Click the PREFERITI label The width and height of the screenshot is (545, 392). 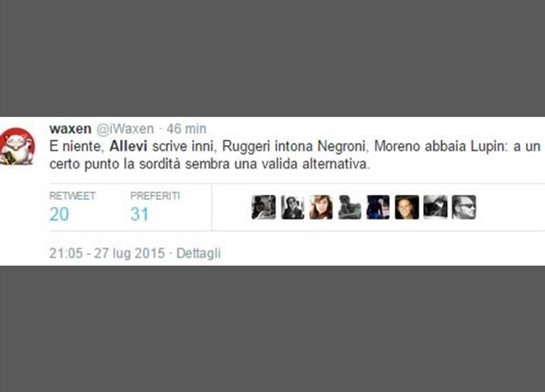pyautogui.click(x=155, y=196)
